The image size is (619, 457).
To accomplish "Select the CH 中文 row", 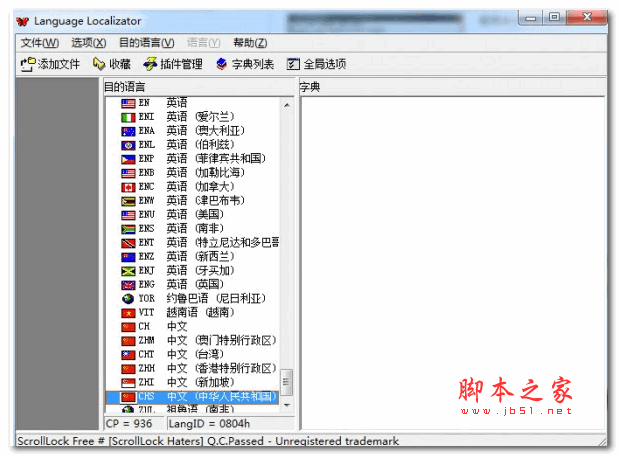I will [193, 327].
